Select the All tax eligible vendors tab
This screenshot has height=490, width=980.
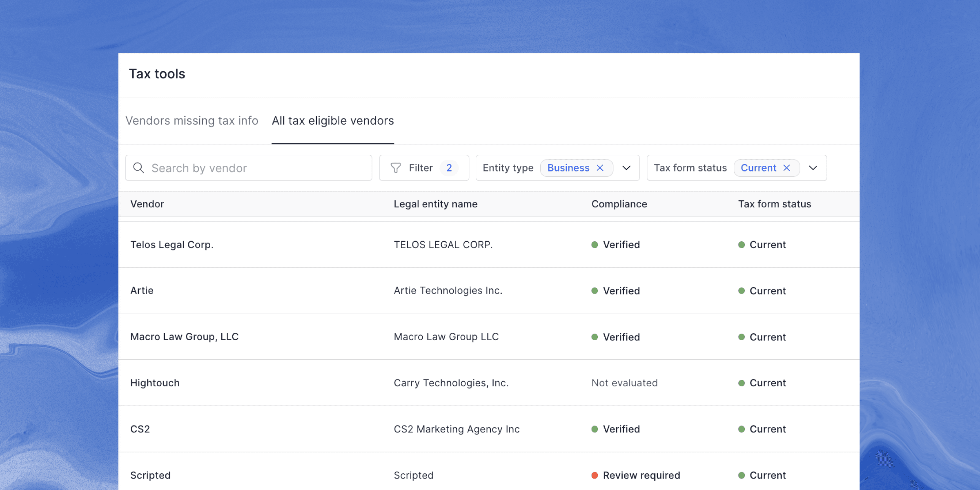coord(332,121)
